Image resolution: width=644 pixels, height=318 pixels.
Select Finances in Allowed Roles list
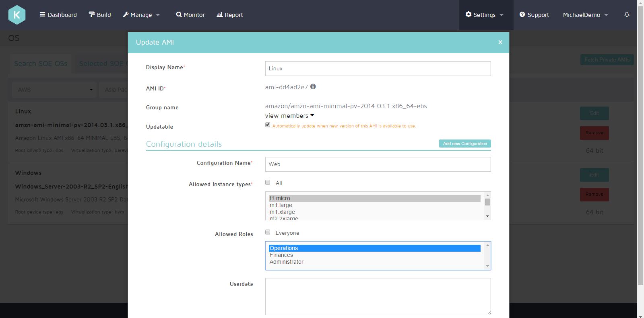281,255
